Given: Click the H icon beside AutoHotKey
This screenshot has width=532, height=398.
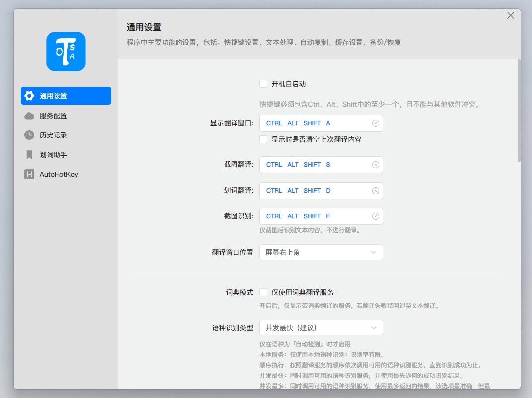Looking at the screenshot, I should [x=29, y=174].
